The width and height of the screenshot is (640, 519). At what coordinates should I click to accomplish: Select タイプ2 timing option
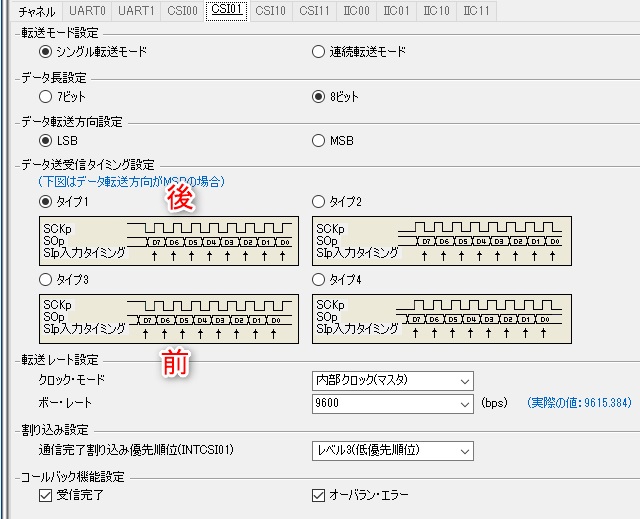319,202
